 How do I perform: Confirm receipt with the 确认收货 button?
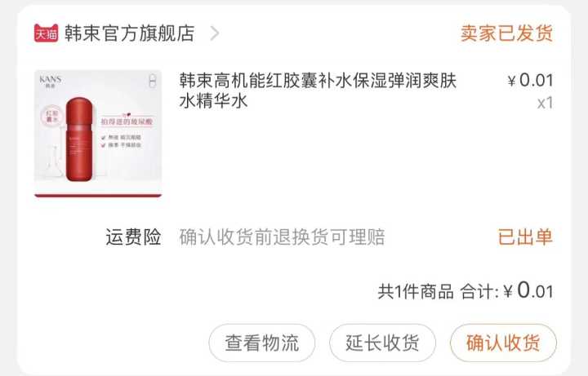503,343
